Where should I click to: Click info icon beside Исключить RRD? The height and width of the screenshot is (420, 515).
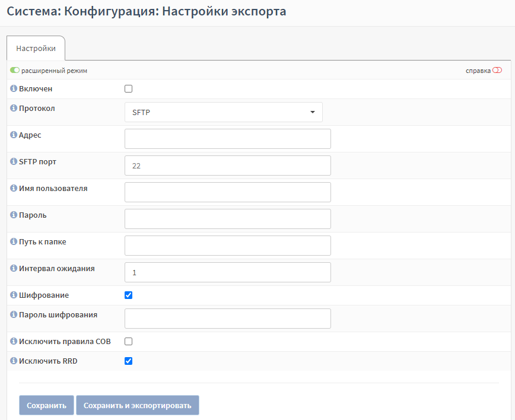(14, 361)
